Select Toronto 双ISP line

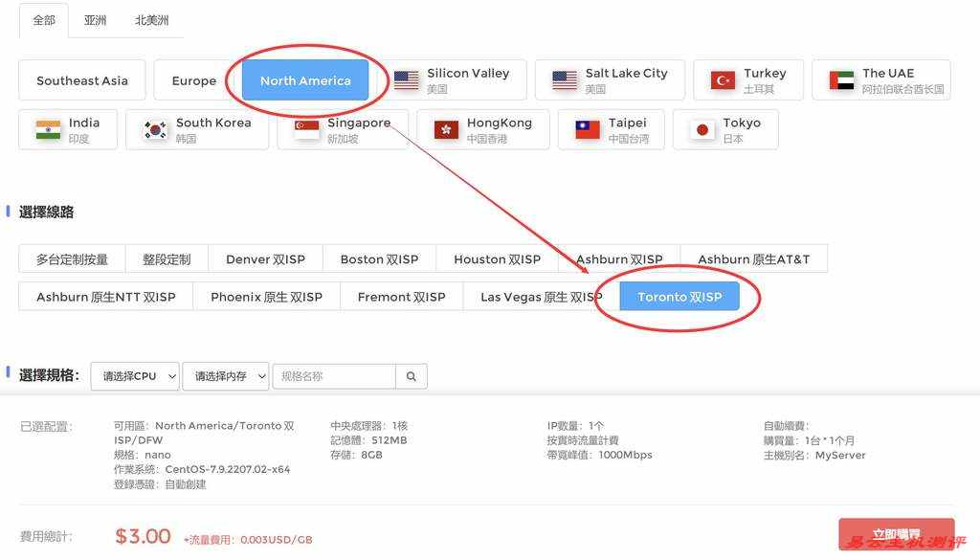[x=679, y=296]
